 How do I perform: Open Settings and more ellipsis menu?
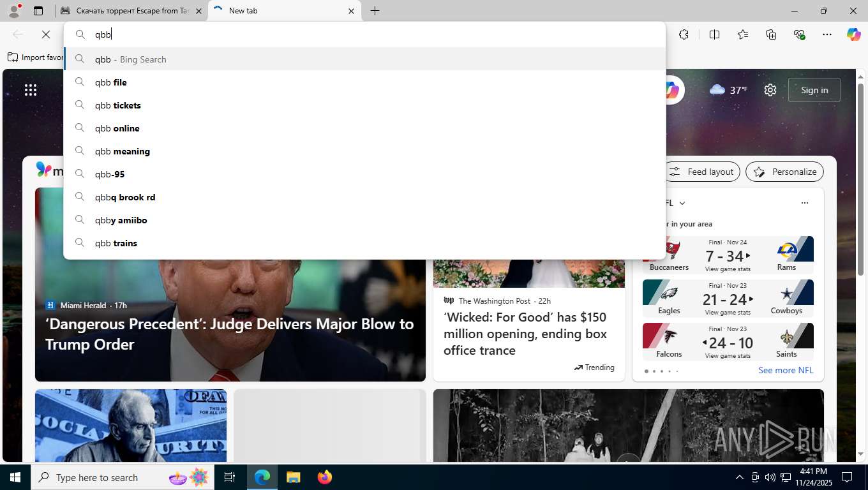pos(827,34)
